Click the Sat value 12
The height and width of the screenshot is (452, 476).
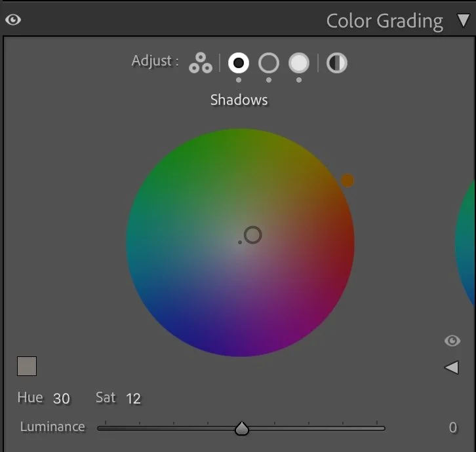(133, 398)
